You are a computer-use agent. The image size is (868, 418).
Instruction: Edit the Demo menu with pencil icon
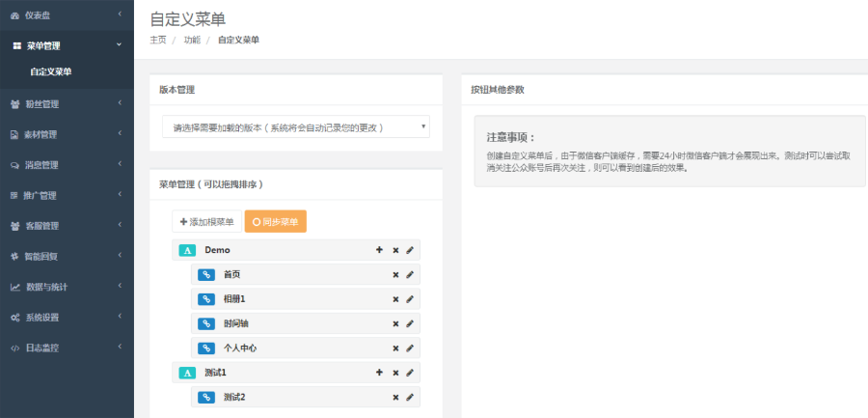[x=410, y=250]
